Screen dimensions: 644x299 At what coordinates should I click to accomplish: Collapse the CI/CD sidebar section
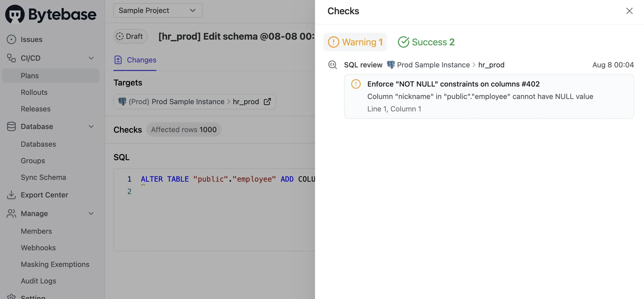point(91,58)
